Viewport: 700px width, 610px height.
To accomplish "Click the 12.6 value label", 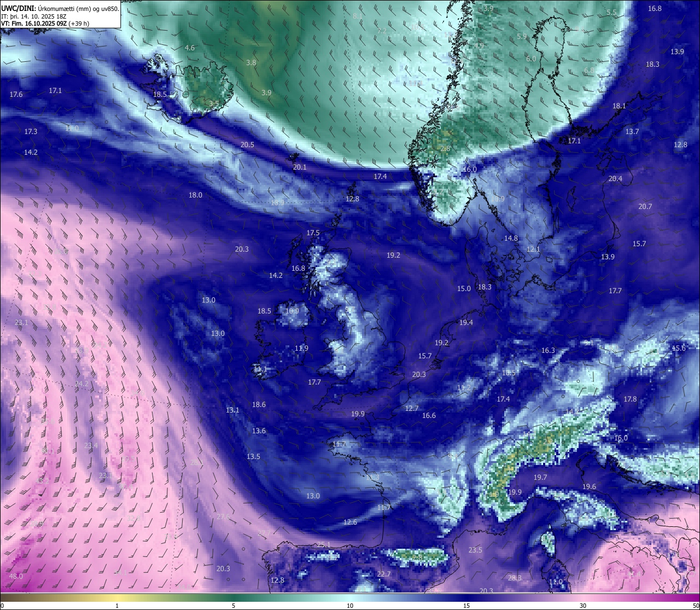I will (x=350, y=522).
